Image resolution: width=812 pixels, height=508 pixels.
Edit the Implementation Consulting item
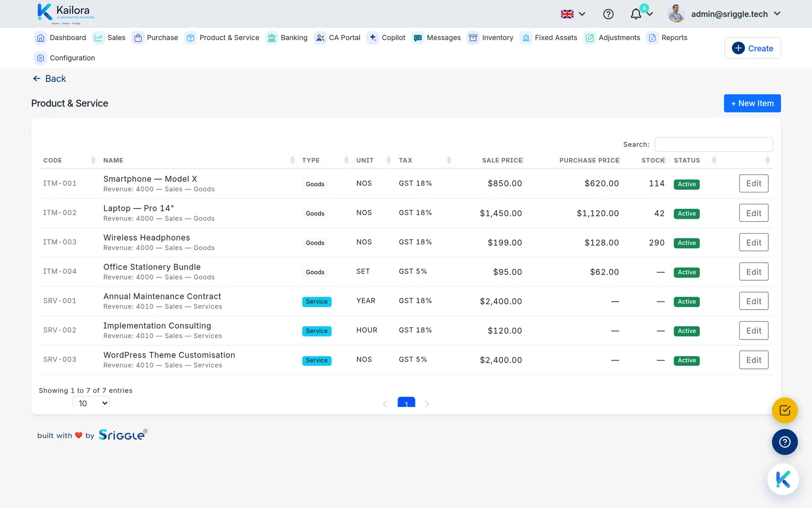[754, 330]
